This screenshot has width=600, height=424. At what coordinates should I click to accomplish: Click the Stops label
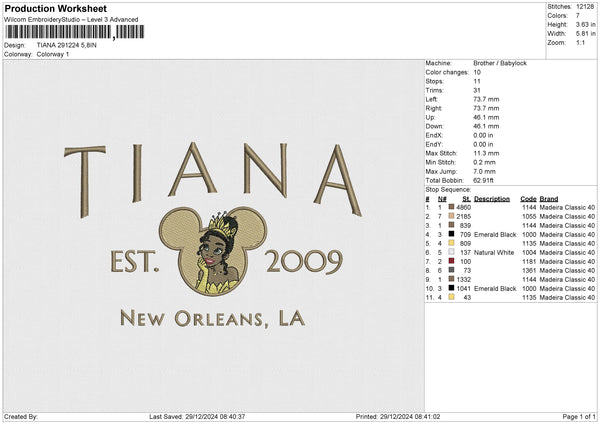435,81
